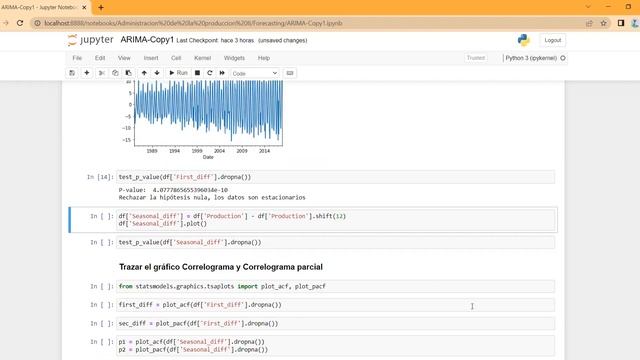Click the Trusted notebook indicator
The height and width of the screenshot is (360, 640).
point(476,58)
